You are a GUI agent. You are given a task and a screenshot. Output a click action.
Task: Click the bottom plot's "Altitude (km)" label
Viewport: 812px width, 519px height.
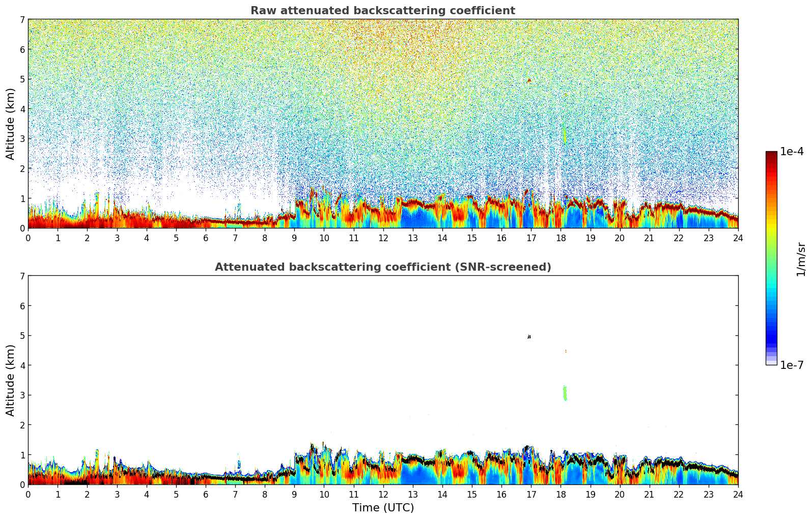click(x=11, y=380)
